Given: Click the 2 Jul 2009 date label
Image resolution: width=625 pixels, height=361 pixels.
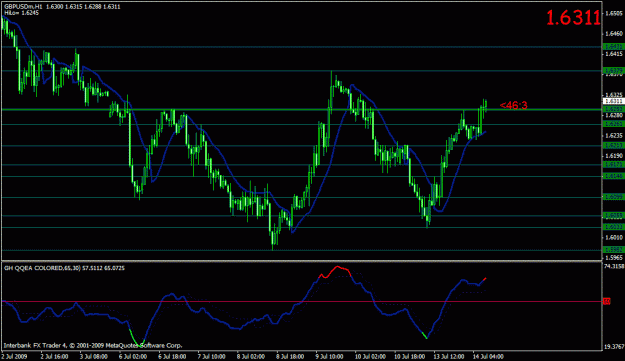Looking at the screenshot, I should click(x=15, y=356).
